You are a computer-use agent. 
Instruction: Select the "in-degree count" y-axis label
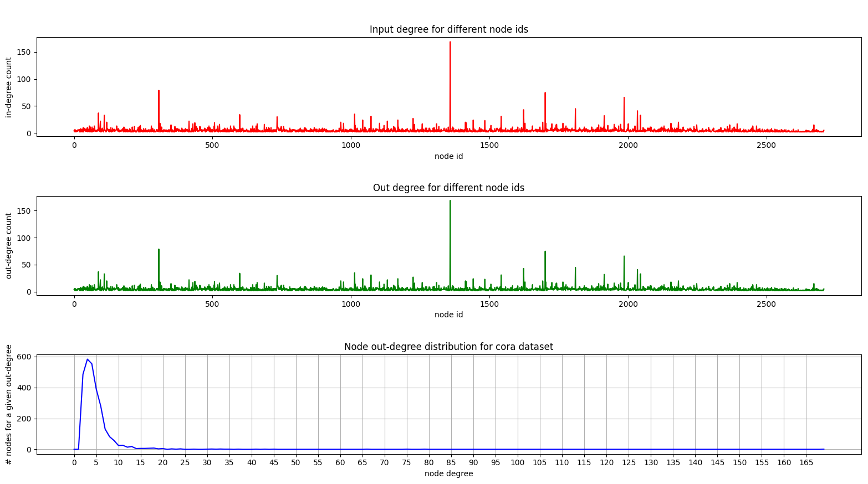(x=8, y=87)
